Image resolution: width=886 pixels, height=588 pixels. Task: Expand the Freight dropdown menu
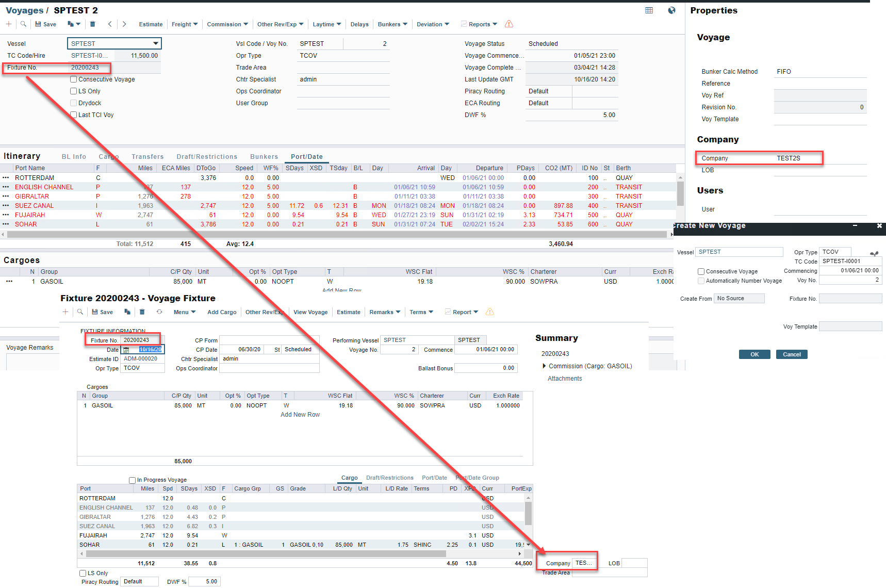click(x=185, y=24)
